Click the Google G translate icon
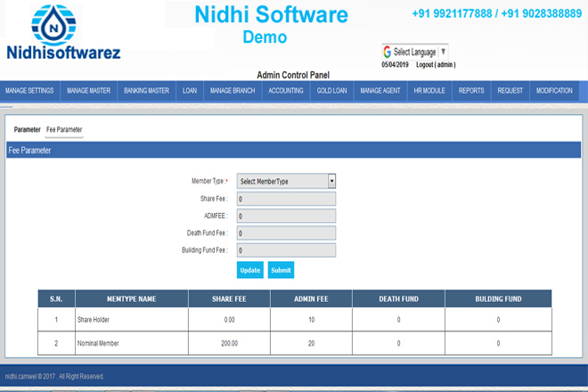Image resolution: width=588 pixels, height=392 pixels. click(387, 52)
